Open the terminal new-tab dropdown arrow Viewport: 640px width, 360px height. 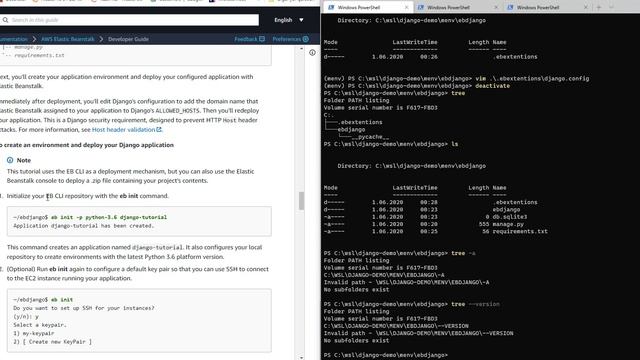(x=611, y=7)
